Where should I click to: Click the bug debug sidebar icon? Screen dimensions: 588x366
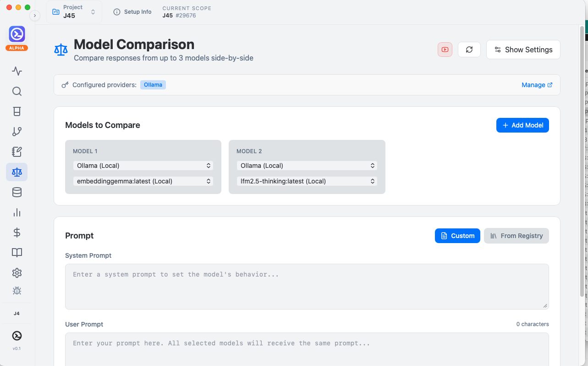[x=17, y=290]
